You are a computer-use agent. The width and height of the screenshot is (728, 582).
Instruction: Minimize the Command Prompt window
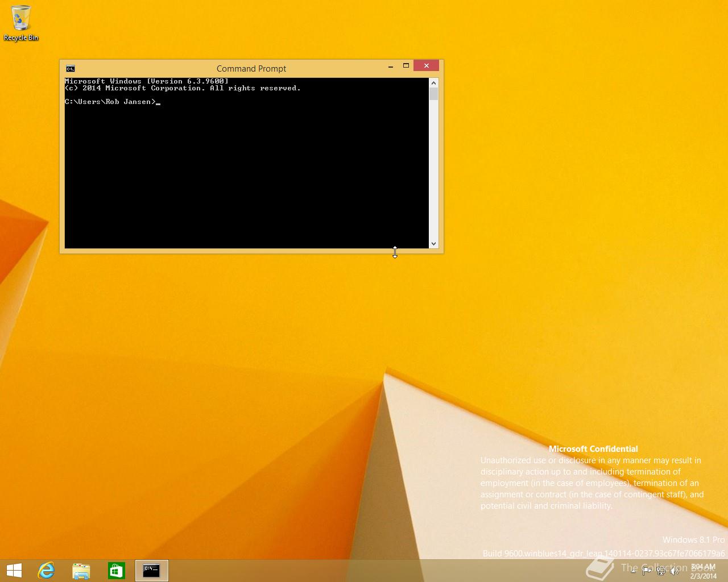pos(391,66)
